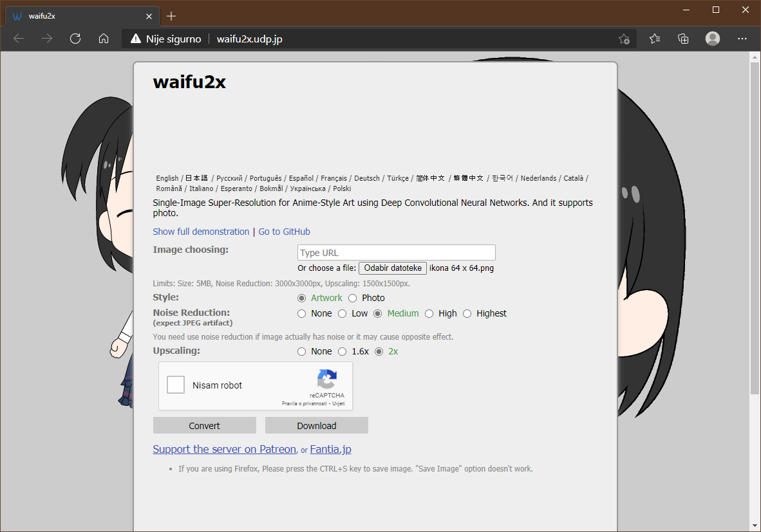Switch language to Türkçe

[398, 178]
